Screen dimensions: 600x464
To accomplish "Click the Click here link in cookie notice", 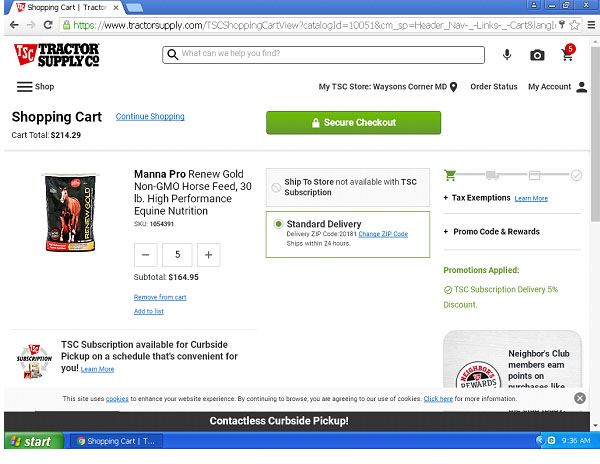I will coord(438,399).
